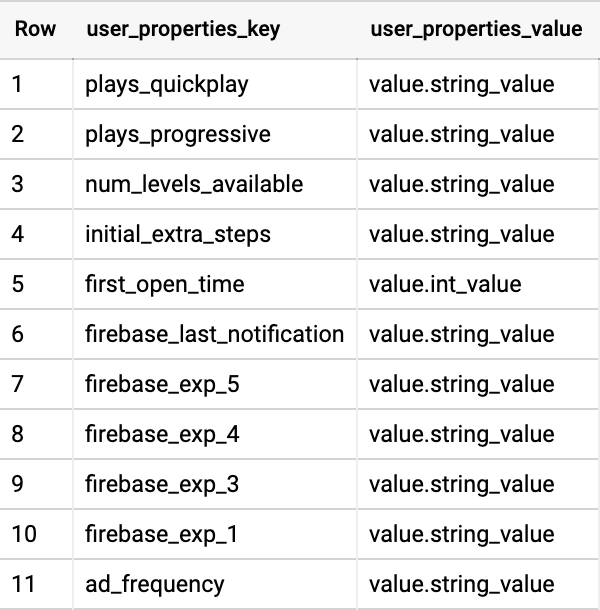This screenshot has height=610, width=600.
Task: Click the value cell for plays_quickplay
Action: [x=477, y=84]
